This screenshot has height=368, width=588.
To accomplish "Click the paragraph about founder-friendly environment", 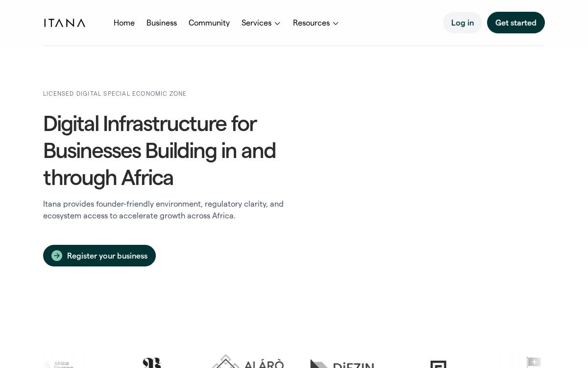I will tap(163, 210).
